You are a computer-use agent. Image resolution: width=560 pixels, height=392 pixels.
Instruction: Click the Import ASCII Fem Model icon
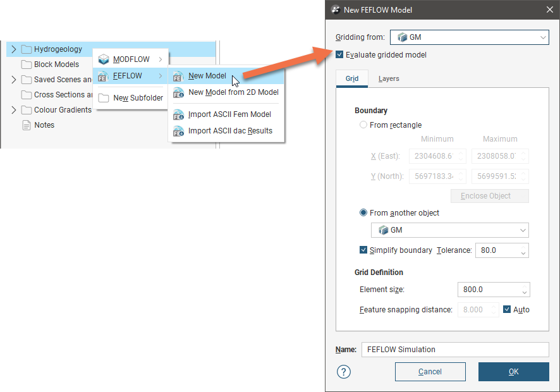(178, 114)
